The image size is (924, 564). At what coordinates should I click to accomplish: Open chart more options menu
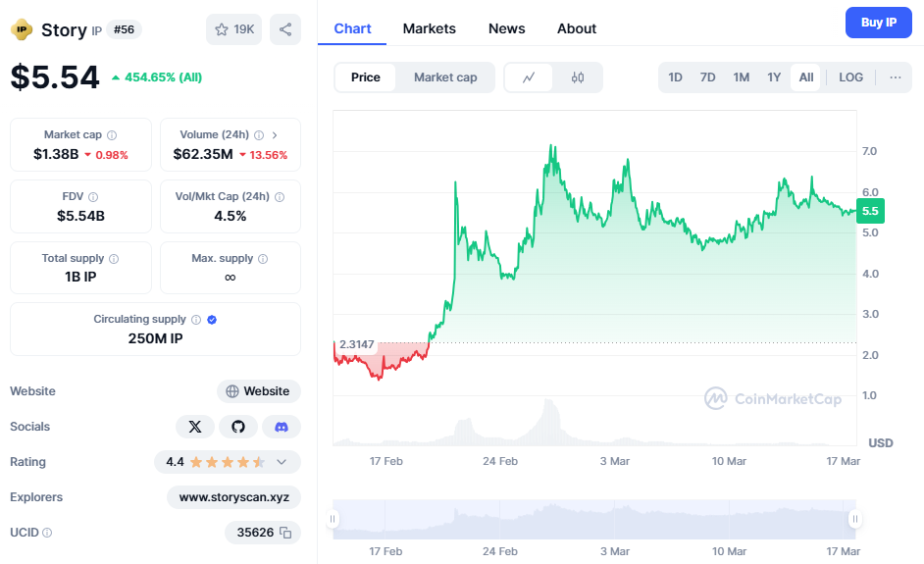895,77
